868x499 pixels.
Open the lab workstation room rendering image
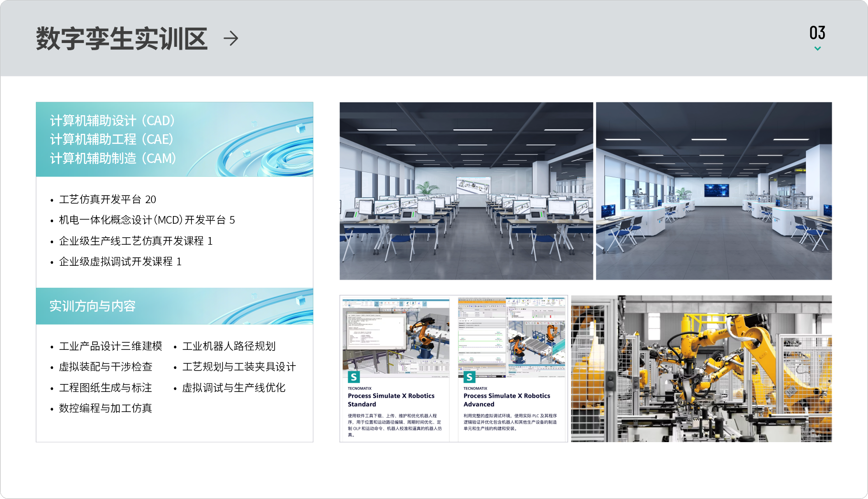click(x=714, y=191)
